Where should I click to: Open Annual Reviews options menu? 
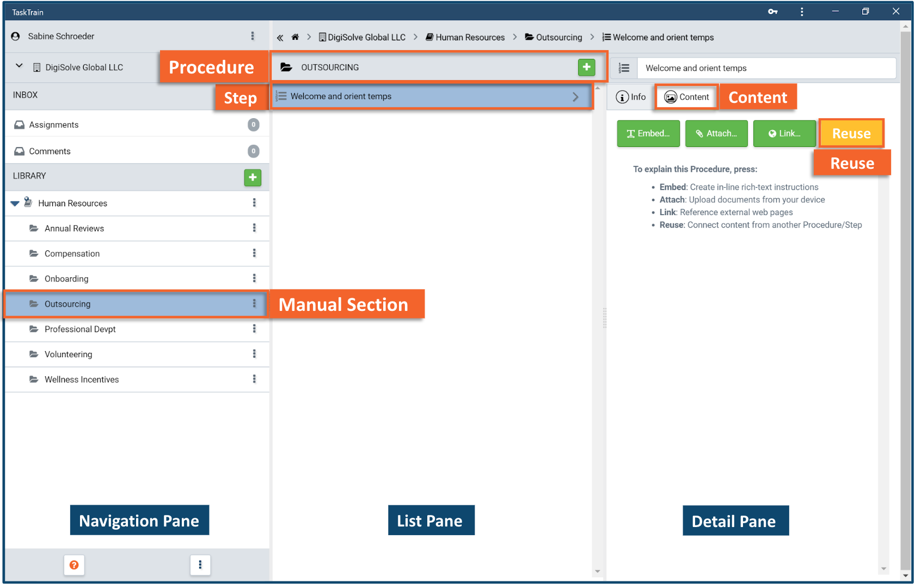254,228
